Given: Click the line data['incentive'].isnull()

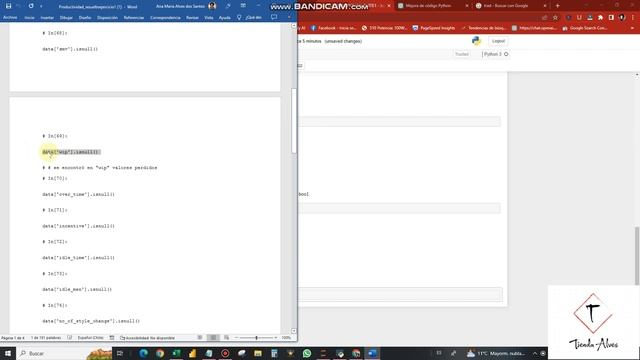Looking at the screenshot, I should click(x=78, y=226).
